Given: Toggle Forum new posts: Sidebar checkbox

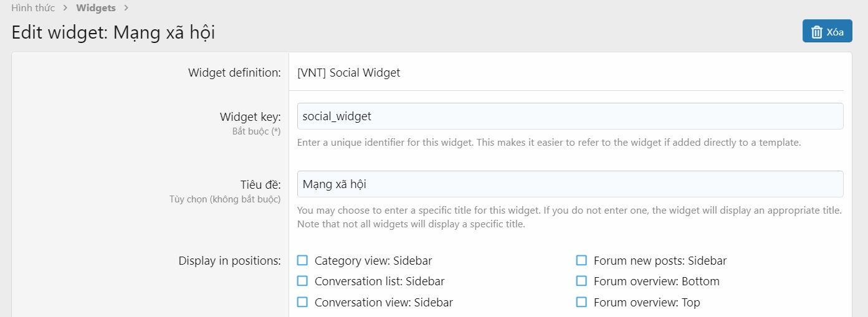Looking at the screenshot, I should point(581,260).
